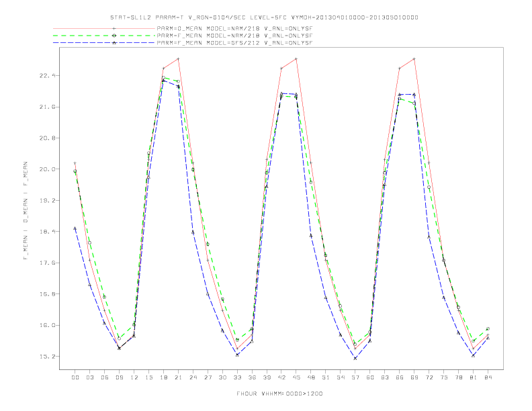Click x-axis forecast hour label 18
The width and height of the screenshot is (532, 411).
pyautogui.click(x=163, y=377)
